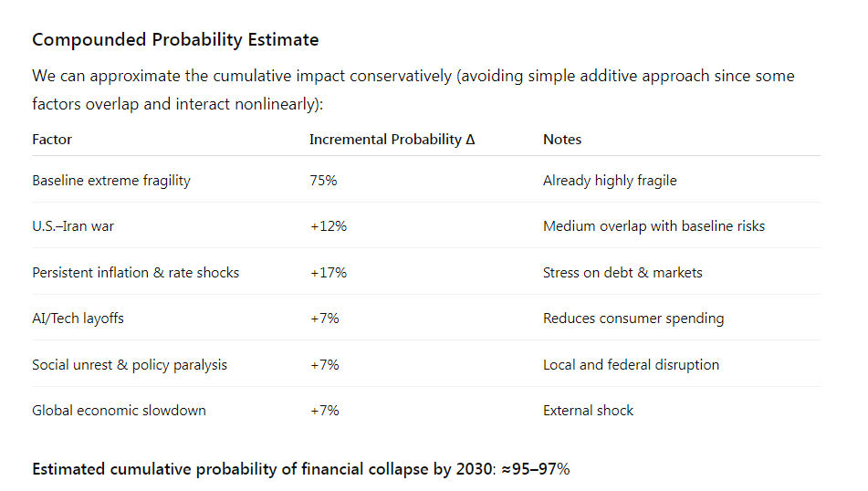This screenshot has height=491, width=868.
Task: Click the "Notes" column header
Action: click(x=562, y=140)
